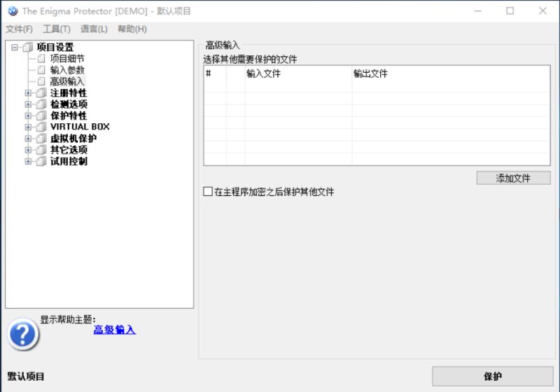This screenshot has width=560, height=392.
Task: Open the 文件(F) menu
Action: [19, 29]
